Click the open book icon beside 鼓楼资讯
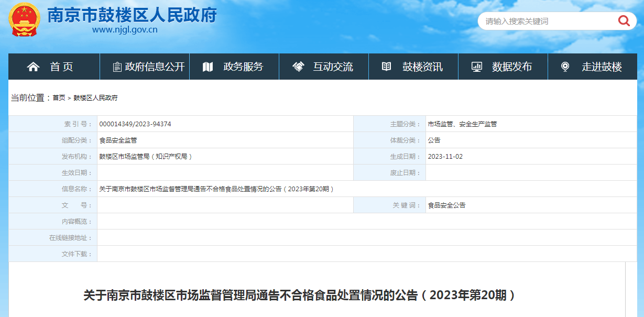Viewport: 644px width, 317px height. tap(386, 67)
